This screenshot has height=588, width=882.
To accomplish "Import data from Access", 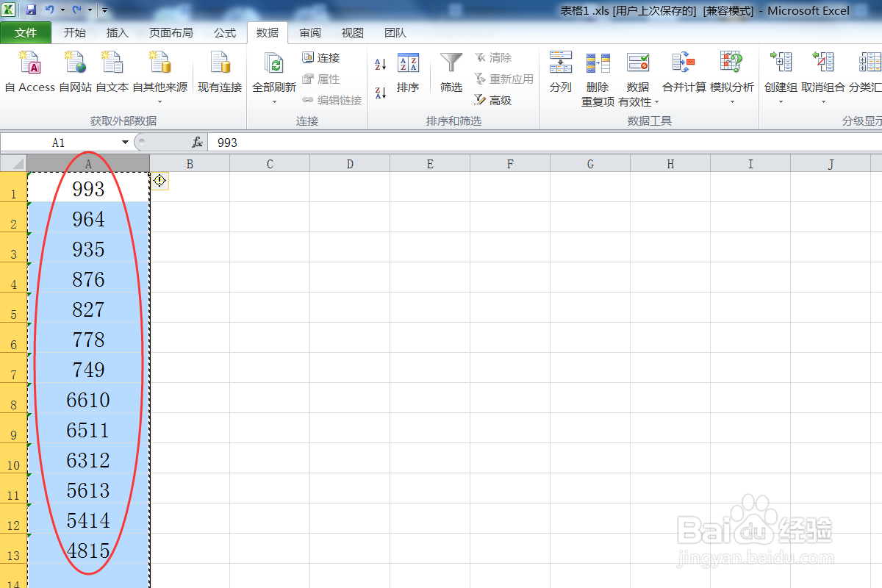I will pos(30,71).
